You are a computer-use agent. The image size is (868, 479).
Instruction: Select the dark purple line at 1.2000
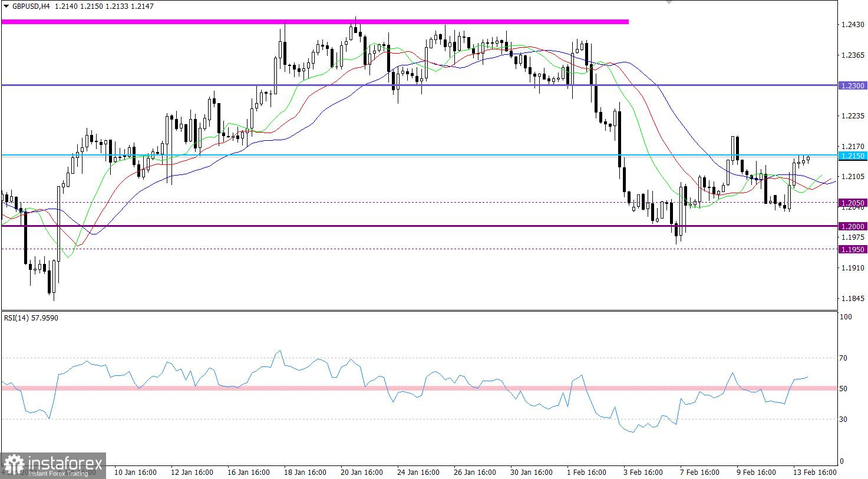pos(419,226)
